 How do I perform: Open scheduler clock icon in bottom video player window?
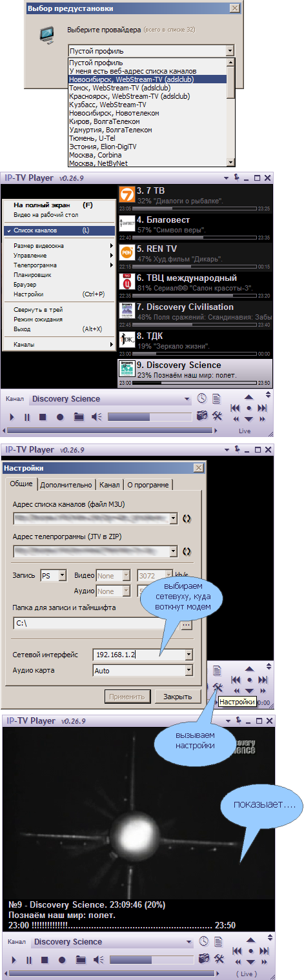[x=204, y=942]
